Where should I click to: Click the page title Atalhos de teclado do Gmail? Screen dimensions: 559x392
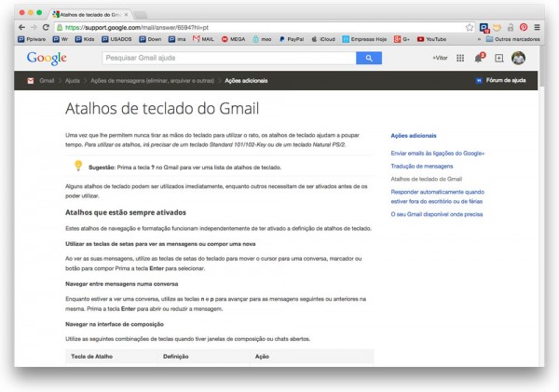click(162, 108)
